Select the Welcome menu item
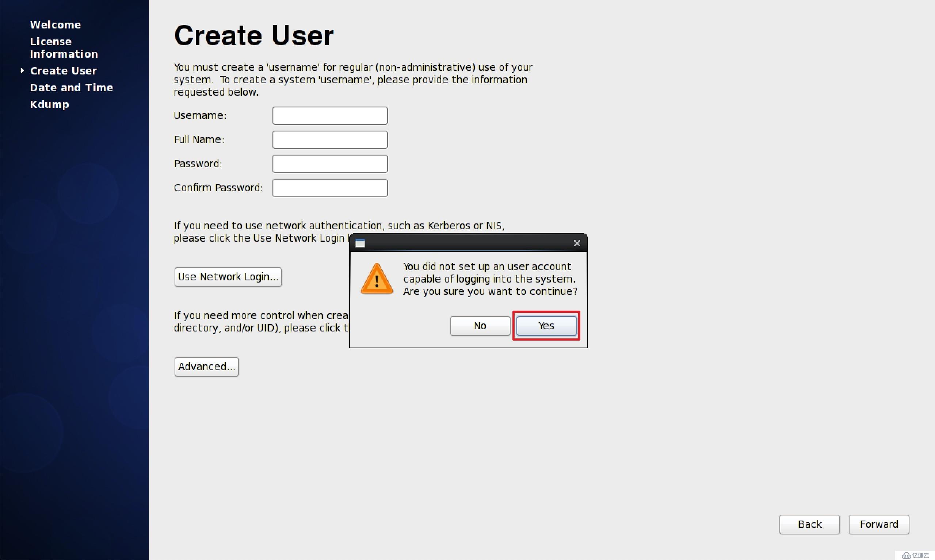 [55, 25]
